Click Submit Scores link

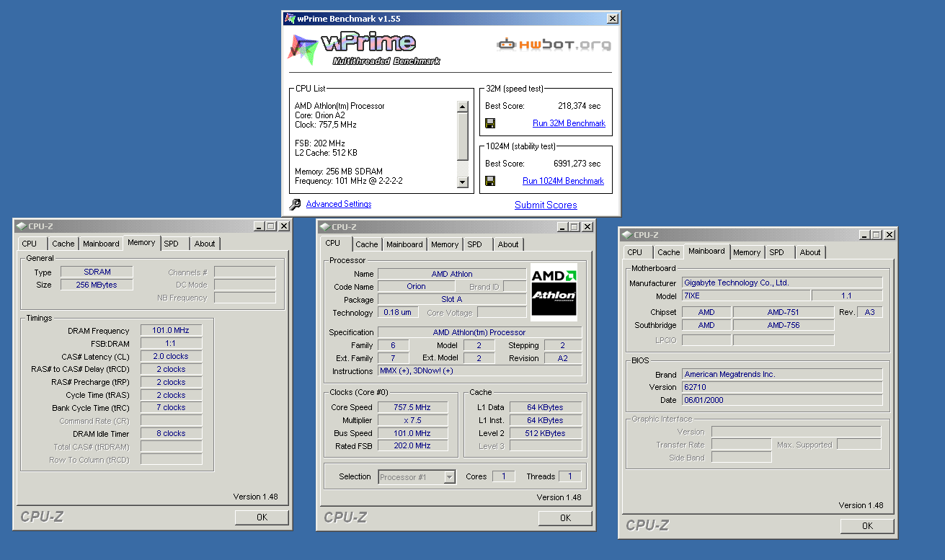(x=546, y=205)
